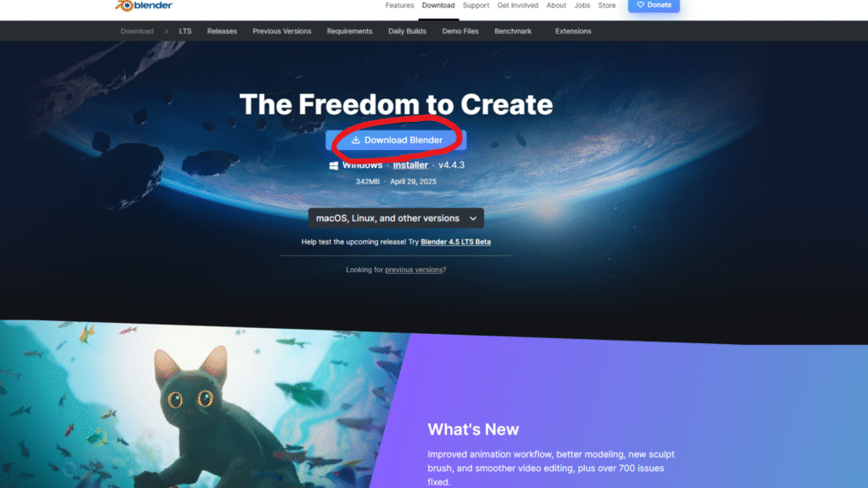
Task: Click the Blender logo
Action: click(144, 5)
